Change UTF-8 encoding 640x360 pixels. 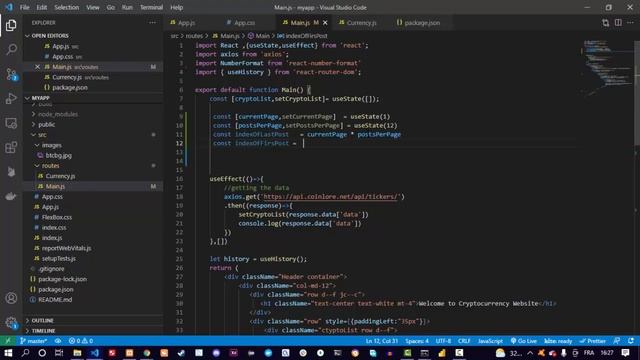coord(443,341)
